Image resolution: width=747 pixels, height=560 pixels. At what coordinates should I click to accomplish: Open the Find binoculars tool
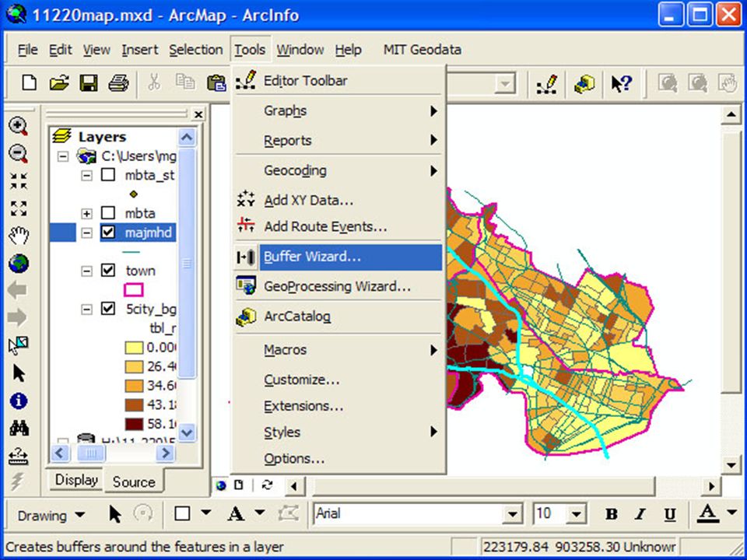(x=19, y=428)
